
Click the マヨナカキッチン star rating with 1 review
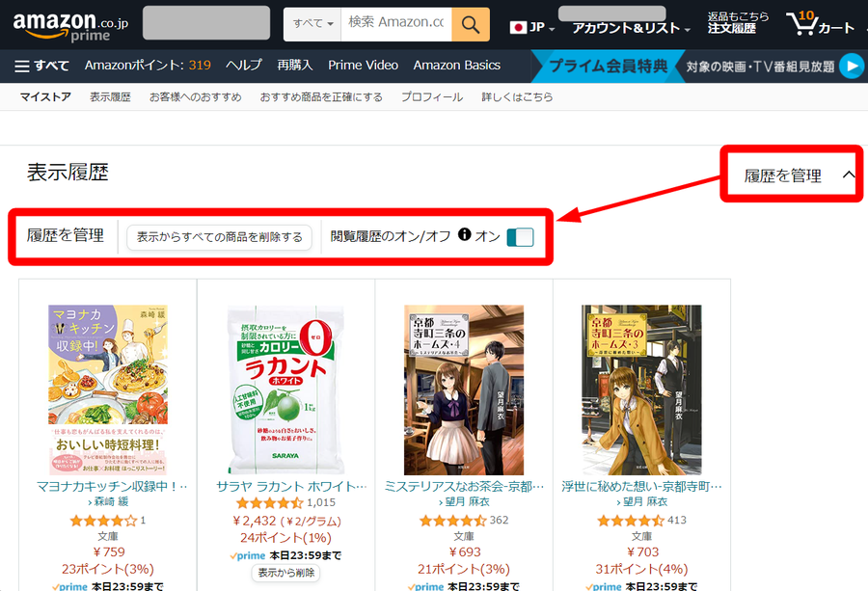click(103, 521)
